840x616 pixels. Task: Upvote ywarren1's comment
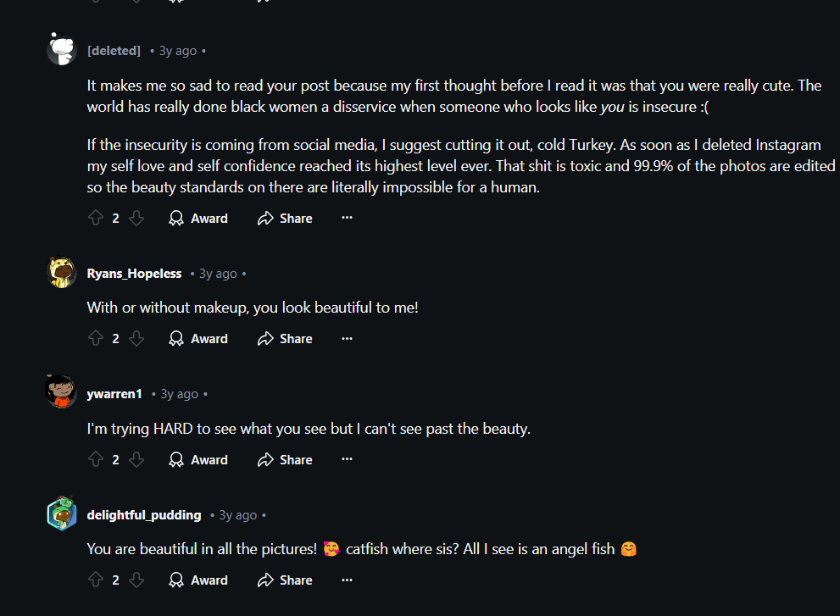(x=95, y=460)
